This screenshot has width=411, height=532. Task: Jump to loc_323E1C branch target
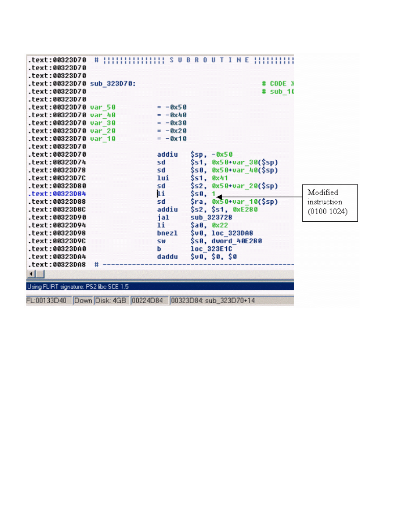(210, 249)
